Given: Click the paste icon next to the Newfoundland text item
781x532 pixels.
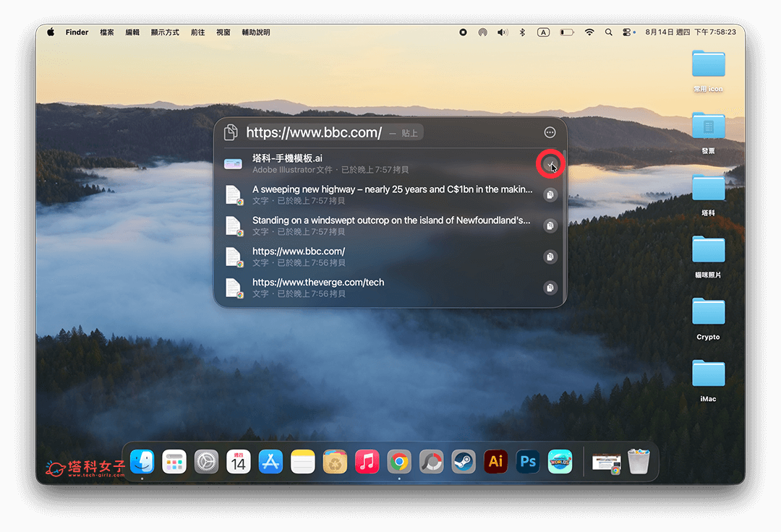Looking at the screenshot, I should point(550,226).
